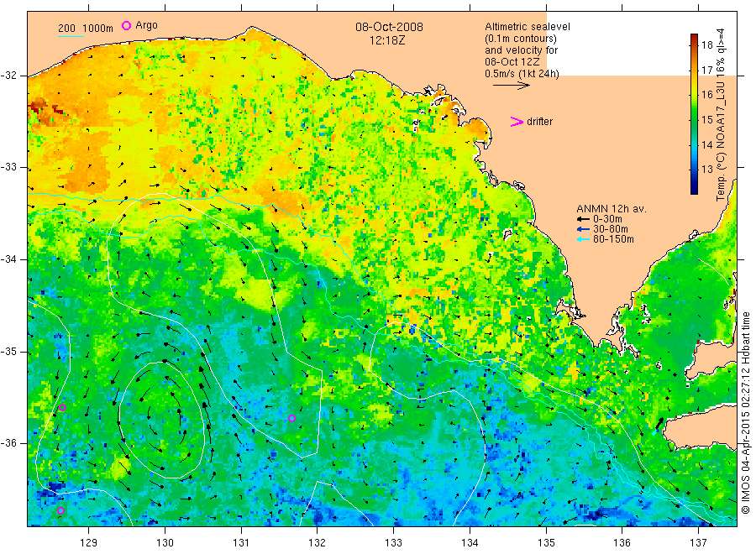Select Argo float marker near 35.6°S, 128.6°E
Image resolution: width=756 pixels, height=554 pixels.
click(62, 408)
